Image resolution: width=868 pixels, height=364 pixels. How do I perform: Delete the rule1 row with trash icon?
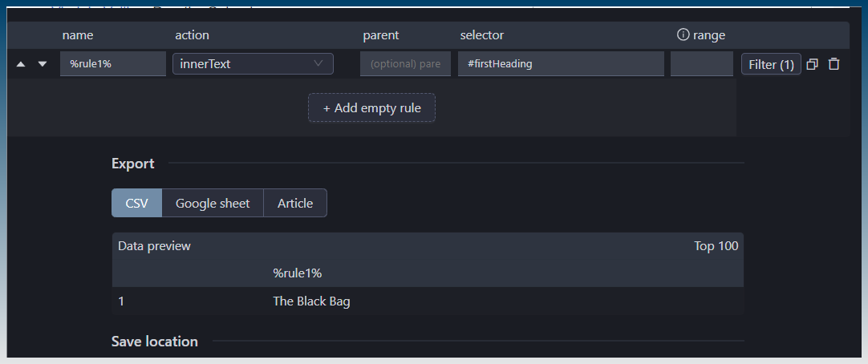point(834,64)
